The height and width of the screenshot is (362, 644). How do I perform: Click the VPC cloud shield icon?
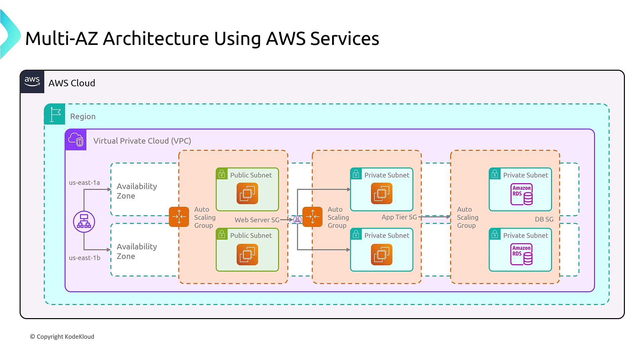(x=76, y=139)
